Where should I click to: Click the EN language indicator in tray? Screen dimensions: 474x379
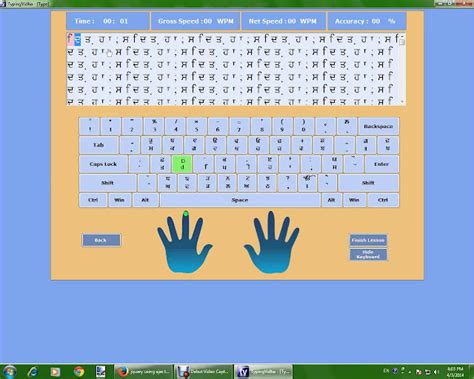pos(386,371)
